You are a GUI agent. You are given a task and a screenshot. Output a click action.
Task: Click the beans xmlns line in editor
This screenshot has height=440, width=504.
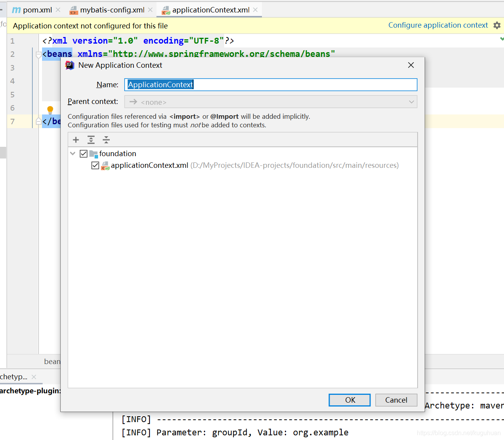(x=189, y=53)
